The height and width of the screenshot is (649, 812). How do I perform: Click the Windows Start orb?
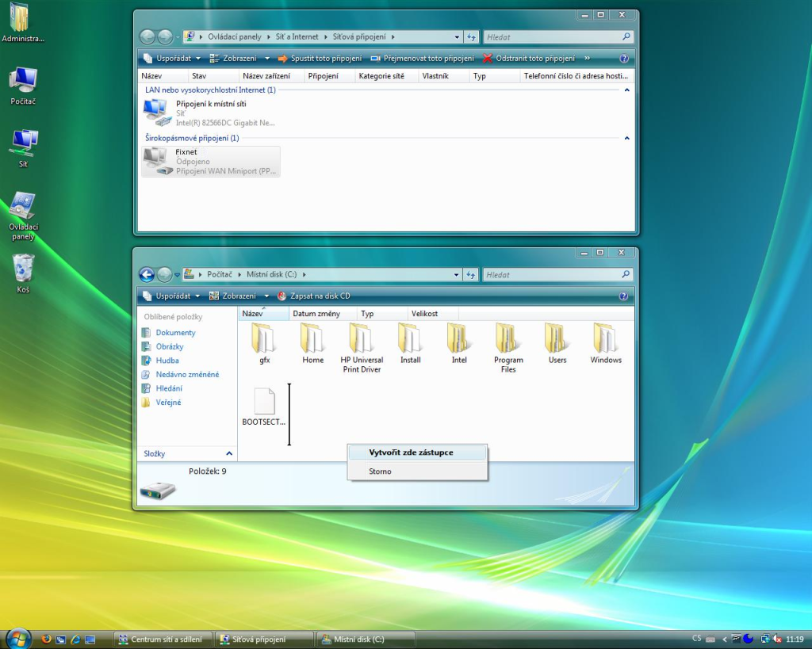pos(17,639)
